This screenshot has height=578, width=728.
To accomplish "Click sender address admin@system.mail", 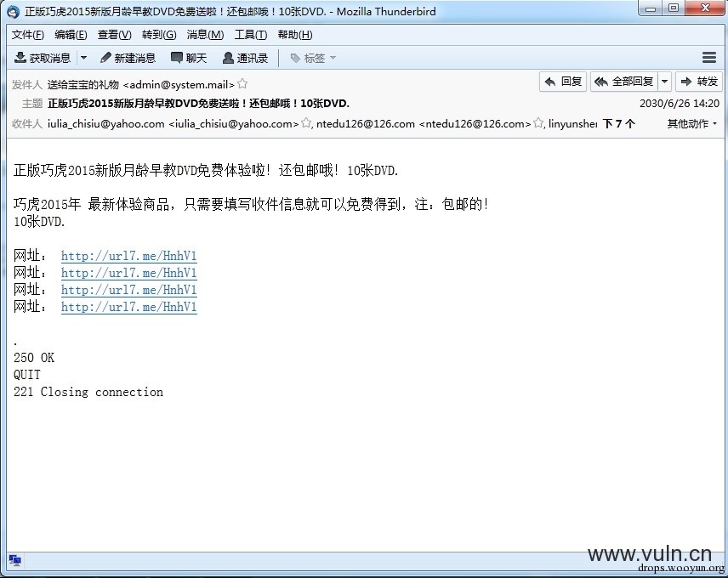I will coord(140,84).
